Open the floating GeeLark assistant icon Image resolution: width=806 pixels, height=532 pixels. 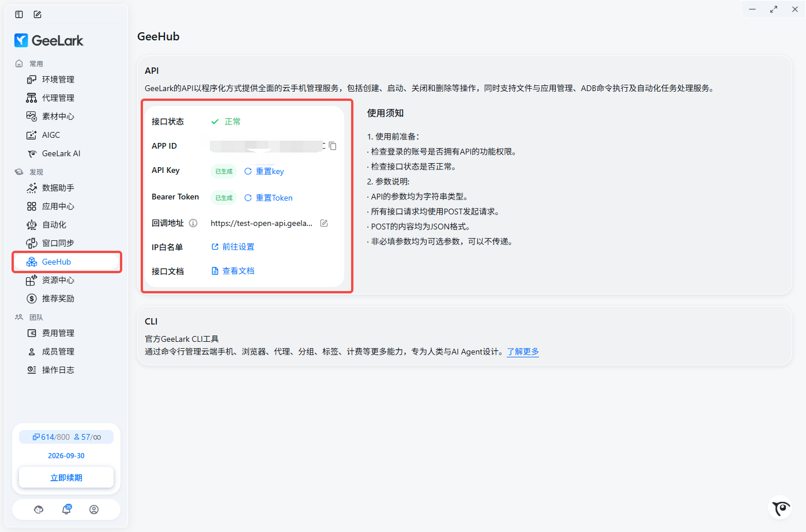click(x=781, y=508)
